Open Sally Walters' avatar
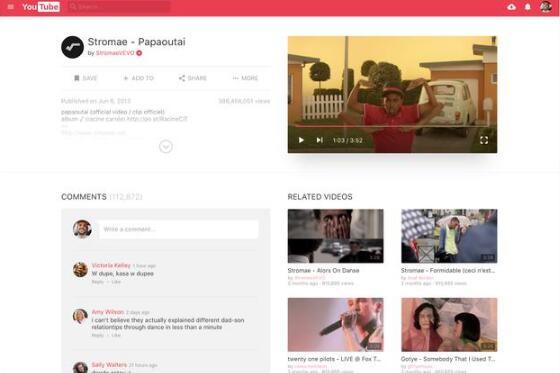The height and width of the screenshot is (373, 560). 80,367
